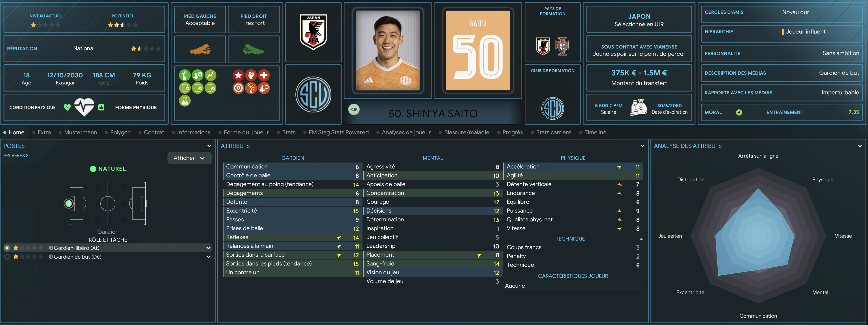The height and width of the screenshot is (325, 868).
Task: Expand the Gardien de but (Dé) role chevron
Action: 208,257
